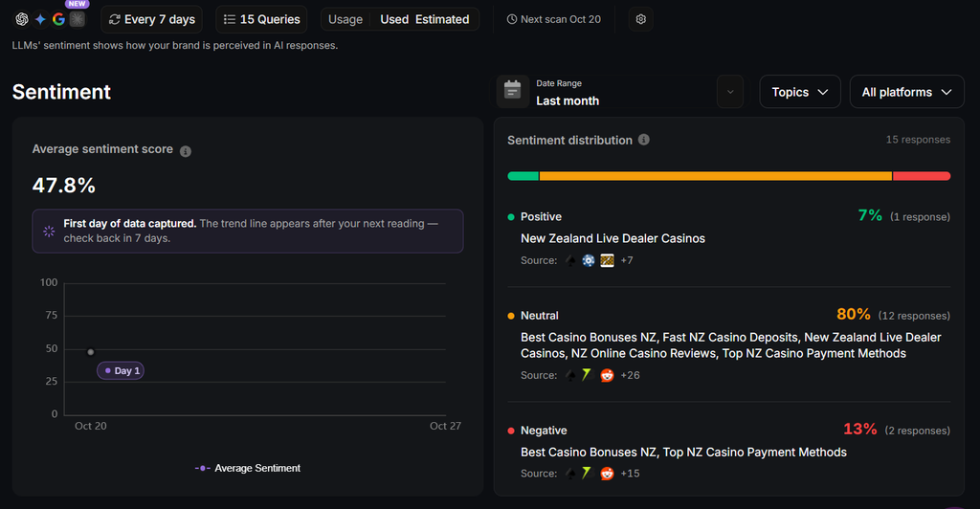The image size is (980, 509).
Task: Click the checkered yellow source icon
Action: (x=607, y=260)
